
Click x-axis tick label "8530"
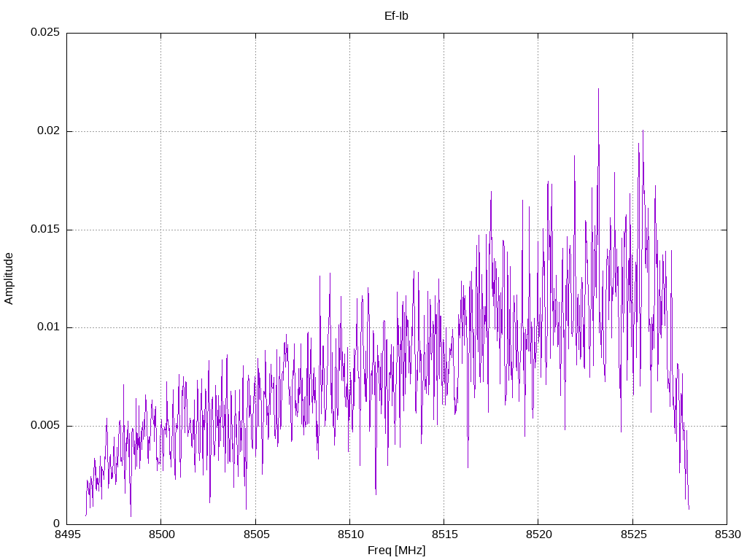point(727,534)
